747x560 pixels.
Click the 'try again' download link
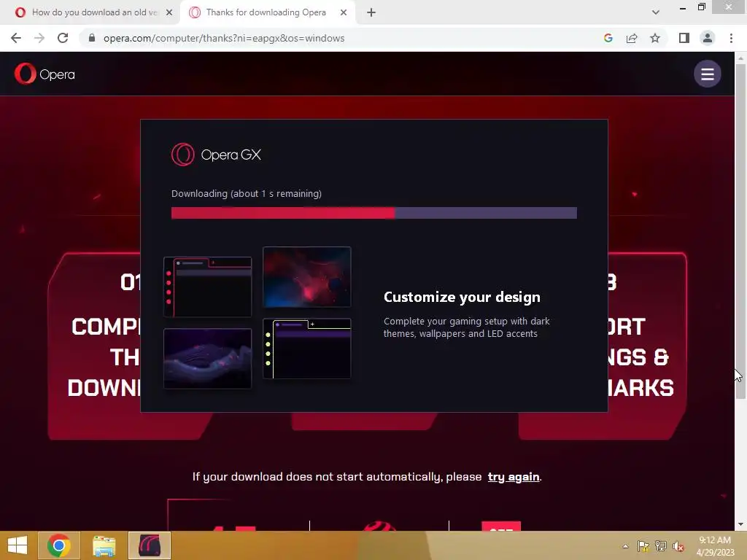[x=514, y=477]
